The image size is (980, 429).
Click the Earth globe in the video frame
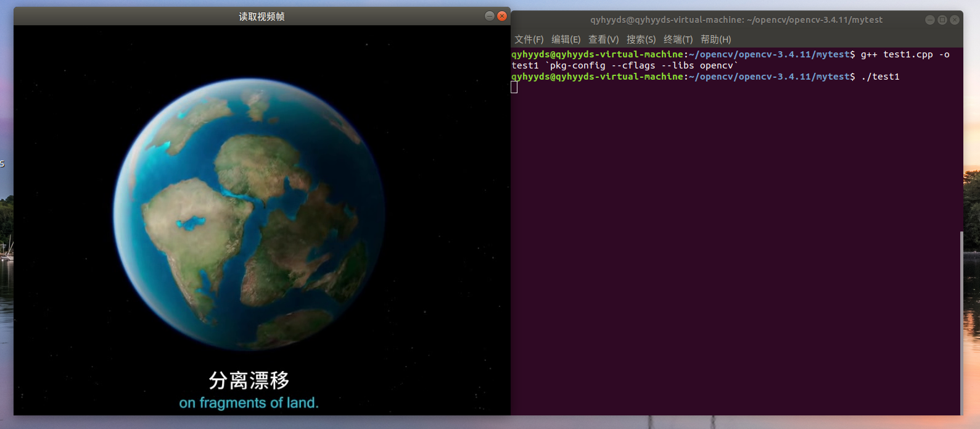[249, 214]
